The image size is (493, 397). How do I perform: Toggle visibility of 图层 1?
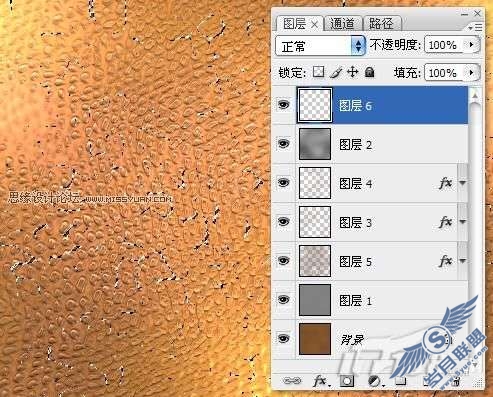pyautogui.click(x=284, y=300)
